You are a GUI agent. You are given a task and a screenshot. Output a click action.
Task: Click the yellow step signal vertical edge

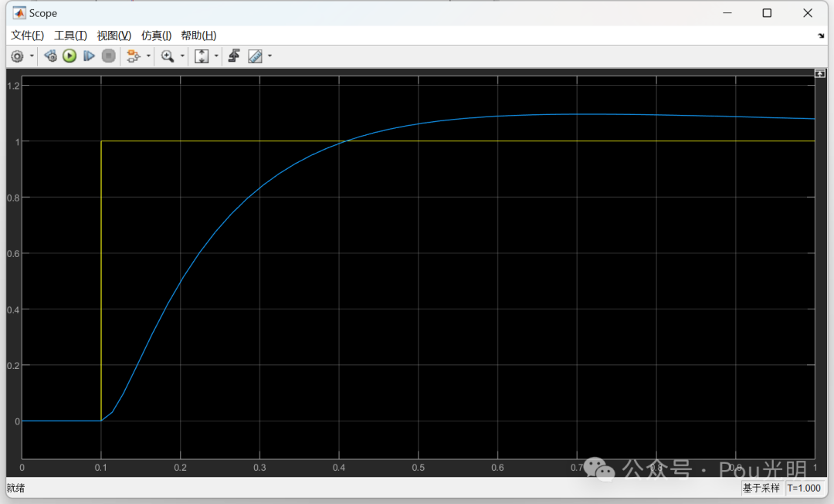click(x=101, y=282)
